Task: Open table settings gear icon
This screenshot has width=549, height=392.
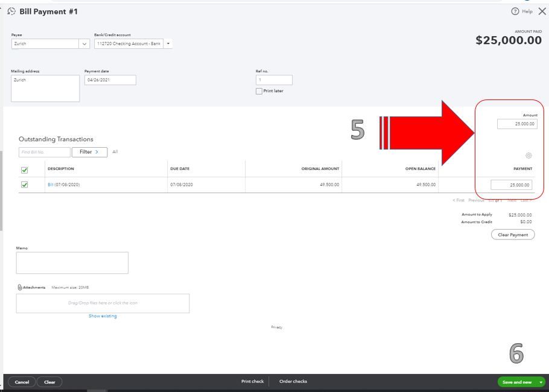Action: coord(528,156)
